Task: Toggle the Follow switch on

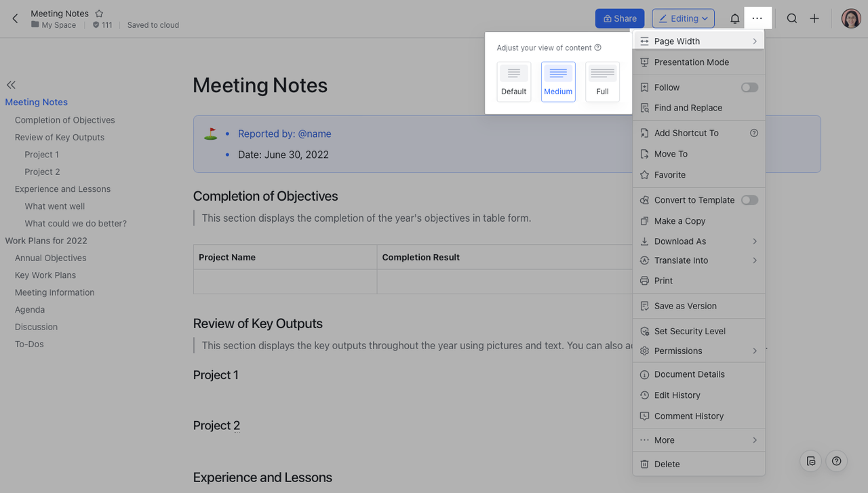Action: click(x=749, y=87)
